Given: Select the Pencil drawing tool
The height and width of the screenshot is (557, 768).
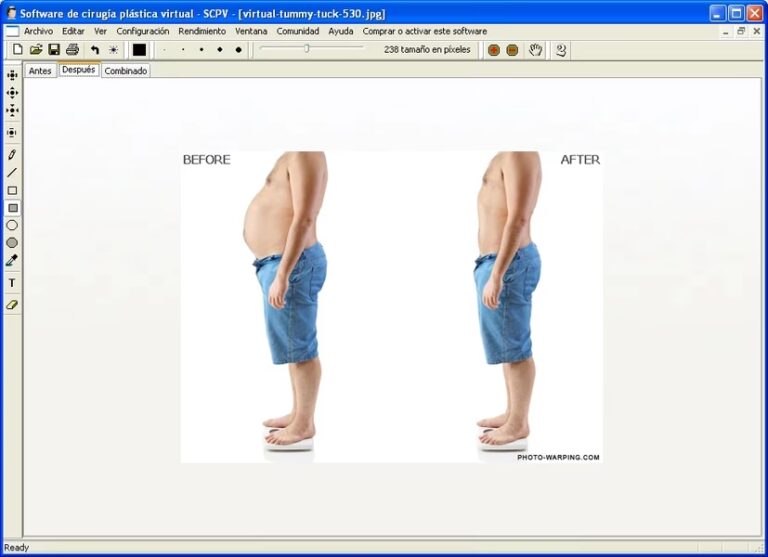Looking at the screenshot, I should 12,155.
